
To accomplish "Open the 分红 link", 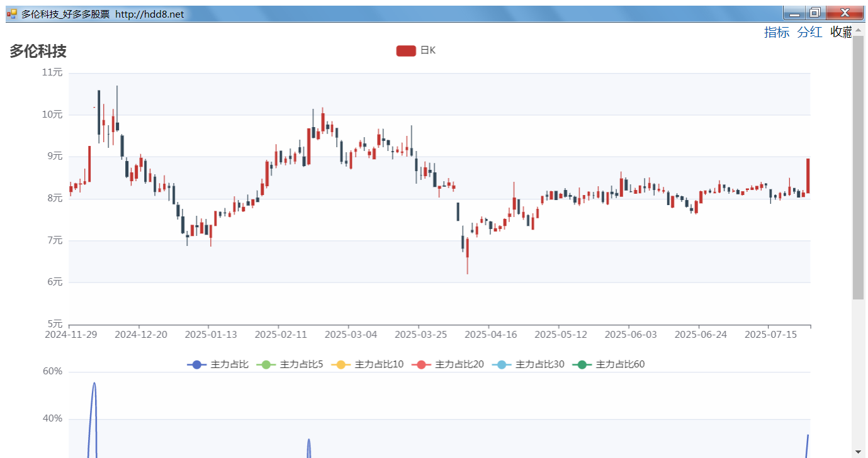I will tap(809, 33).
